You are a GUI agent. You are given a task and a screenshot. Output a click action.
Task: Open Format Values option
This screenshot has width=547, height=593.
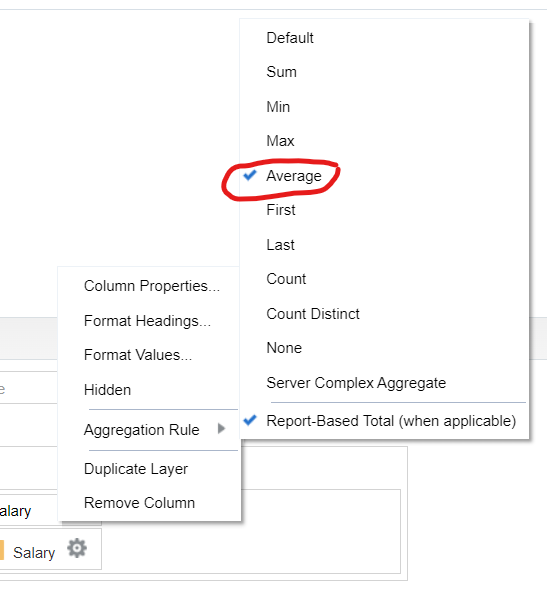(138, 355)
